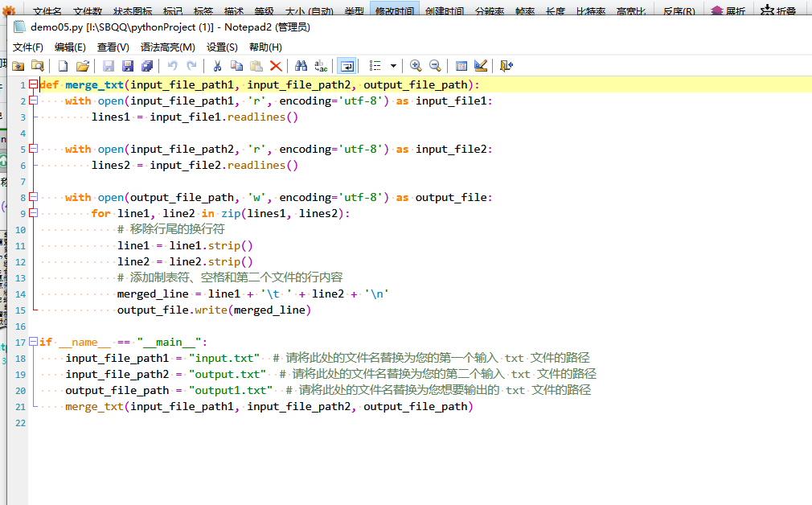The height and width of the screenshot is (505, 812).
Task: Collapse the fold box on line 2
Action: click(x=33, y=101)
